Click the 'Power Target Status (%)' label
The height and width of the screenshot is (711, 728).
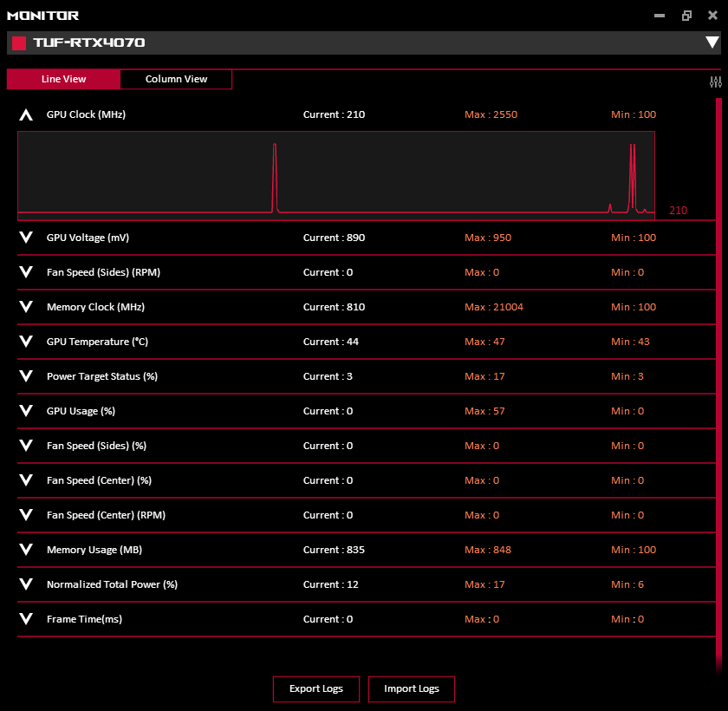point(102,376)
